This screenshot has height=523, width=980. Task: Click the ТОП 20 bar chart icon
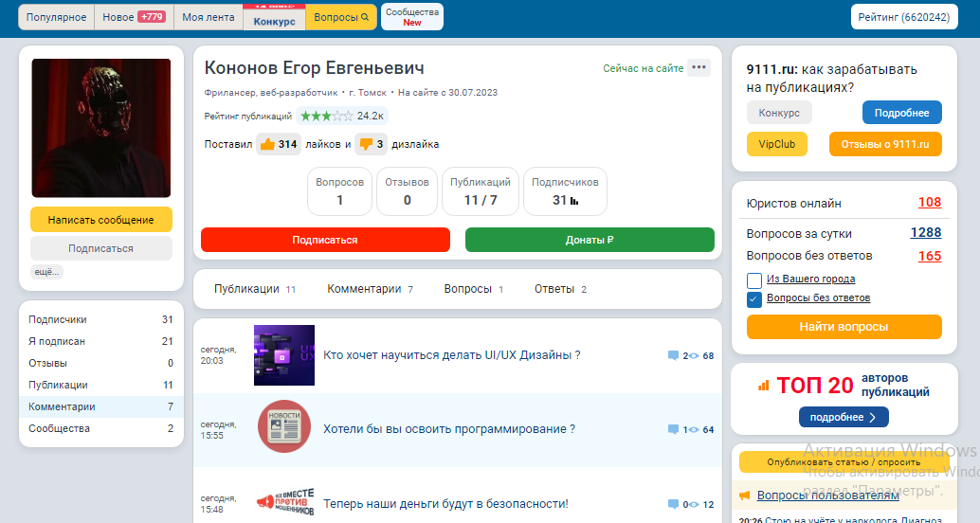tap(763, 386)
